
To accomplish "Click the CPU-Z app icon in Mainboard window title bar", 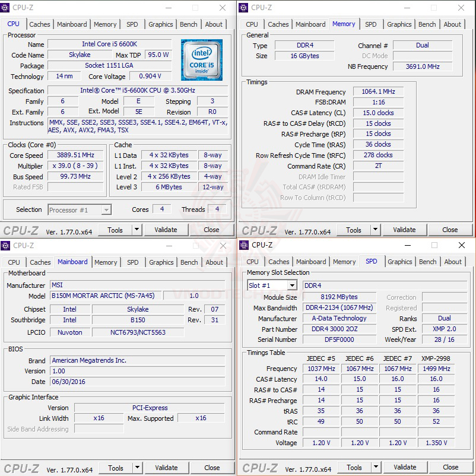I will (5, 245).
